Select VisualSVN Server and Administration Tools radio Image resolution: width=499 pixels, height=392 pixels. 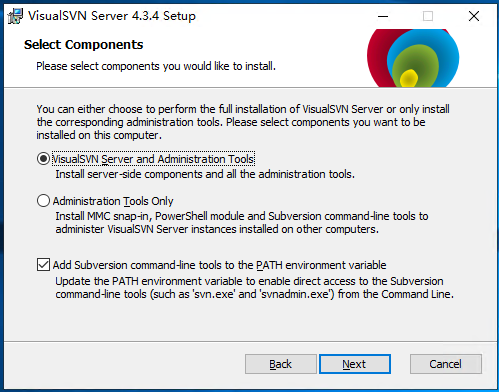pos(43,159)
